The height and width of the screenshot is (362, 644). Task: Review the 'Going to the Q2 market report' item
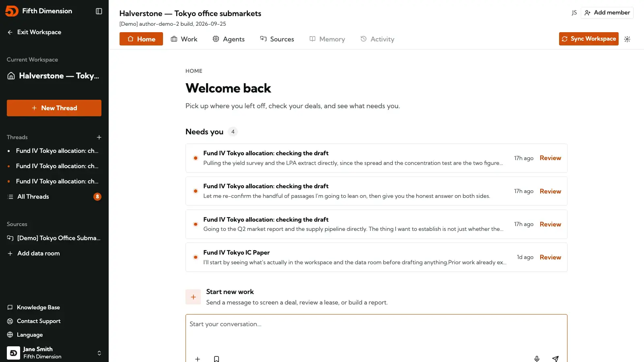pyautogui.click(x=550, y=224)
